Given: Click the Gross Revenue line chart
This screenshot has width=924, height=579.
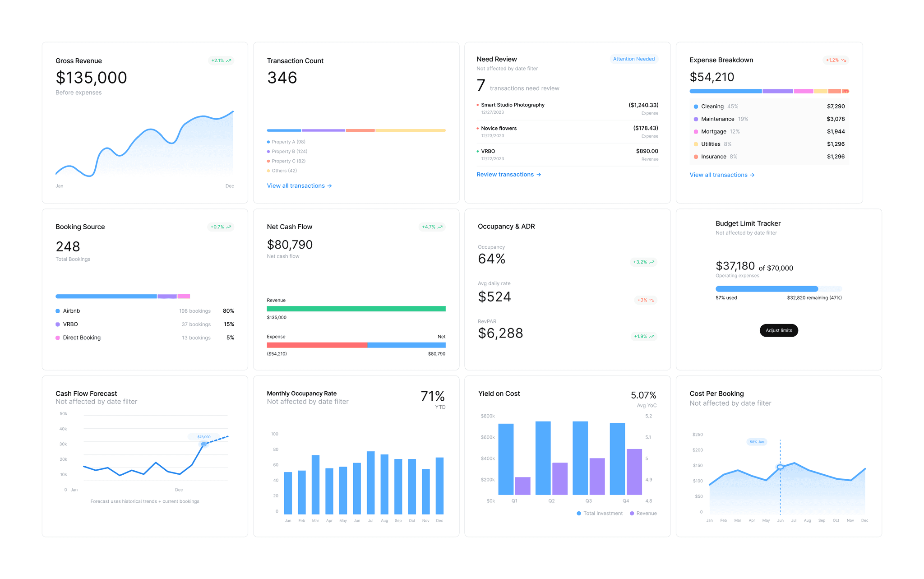Looking at the screenshot, I should (144, 144).
